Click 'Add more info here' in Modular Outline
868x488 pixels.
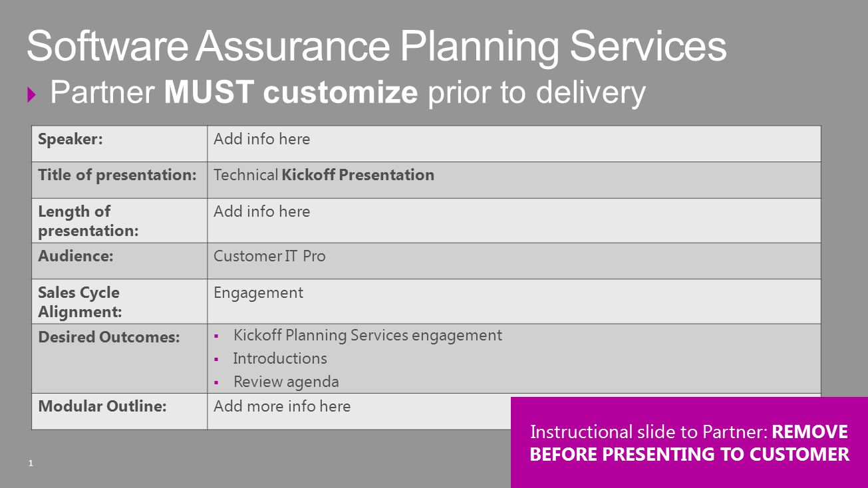(x=282, y=406)
